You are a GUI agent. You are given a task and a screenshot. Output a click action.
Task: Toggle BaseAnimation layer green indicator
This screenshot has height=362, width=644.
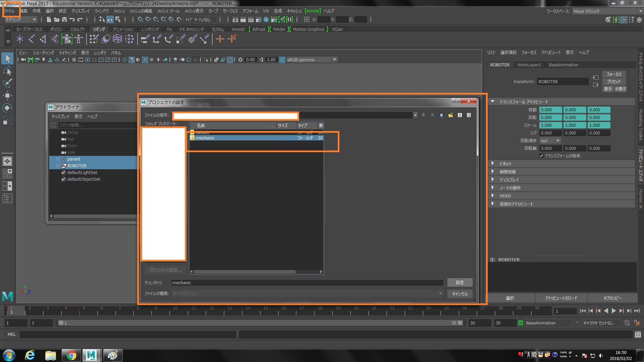pyautogui.click(x=521, y=323)
